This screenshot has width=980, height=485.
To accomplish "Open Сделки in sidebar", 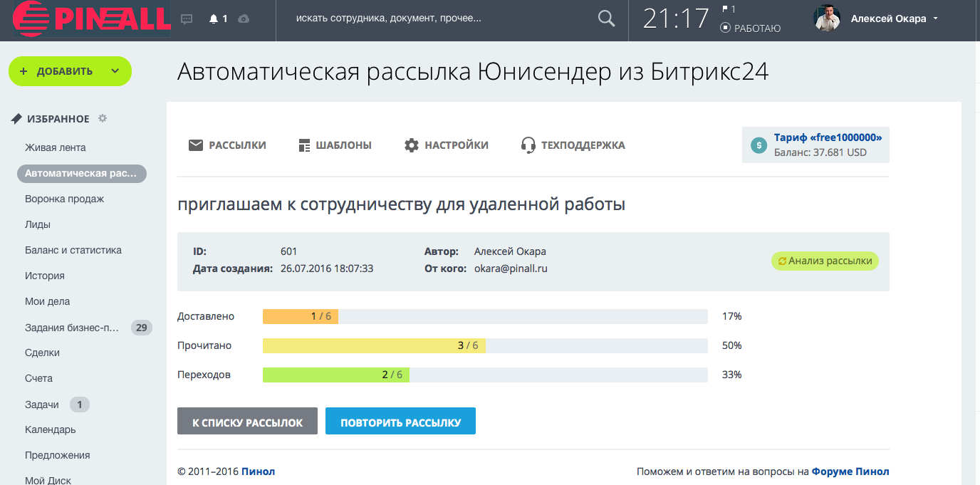I will [43, 353].
